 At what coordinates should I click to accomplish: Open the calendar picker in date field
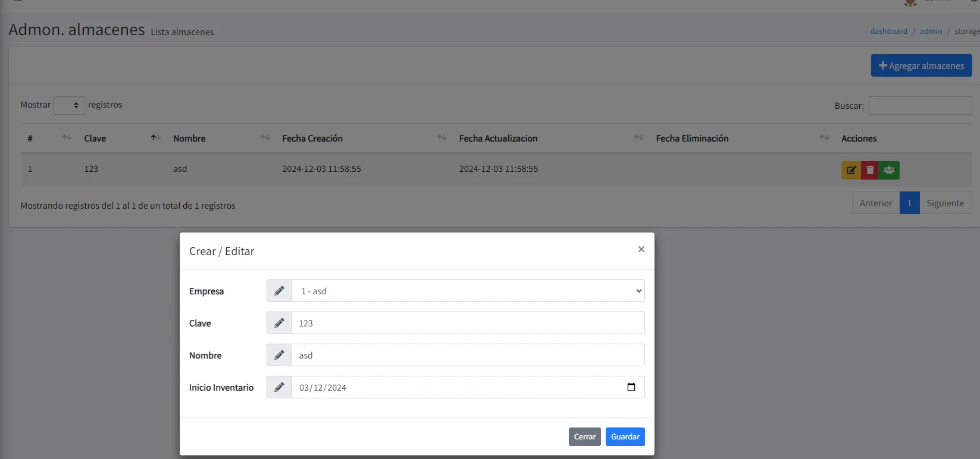tap(631, 387)
